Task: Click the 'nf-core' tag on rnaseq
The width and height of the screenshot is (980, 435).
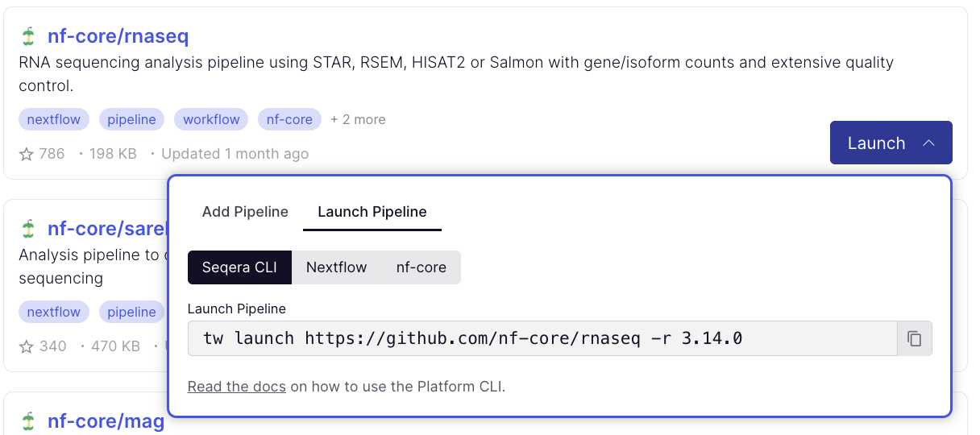Action: [x=289, y=119]
